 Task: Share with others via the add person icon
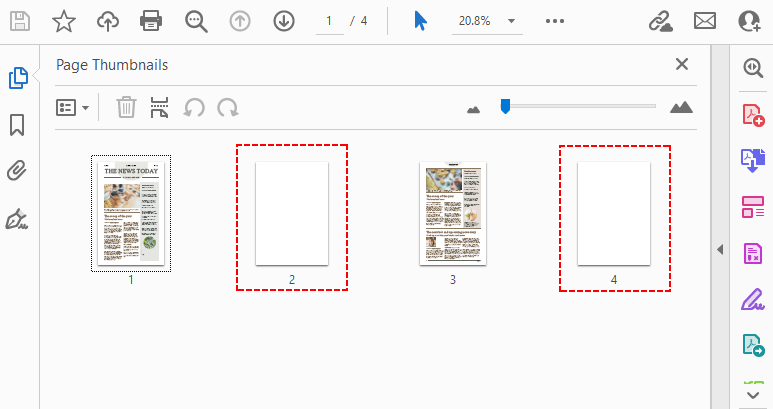(749, 21)
